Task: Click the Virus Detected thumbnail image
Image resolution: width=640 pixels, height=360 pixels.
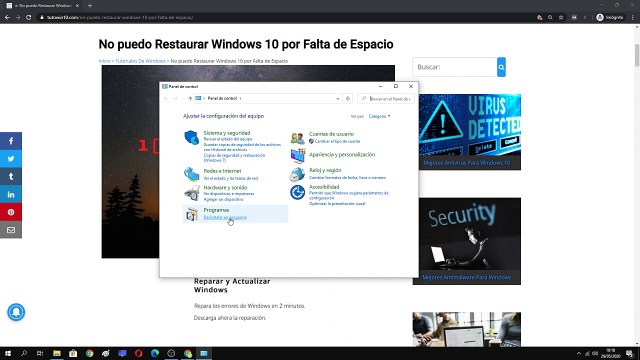Action: (470, 125)
